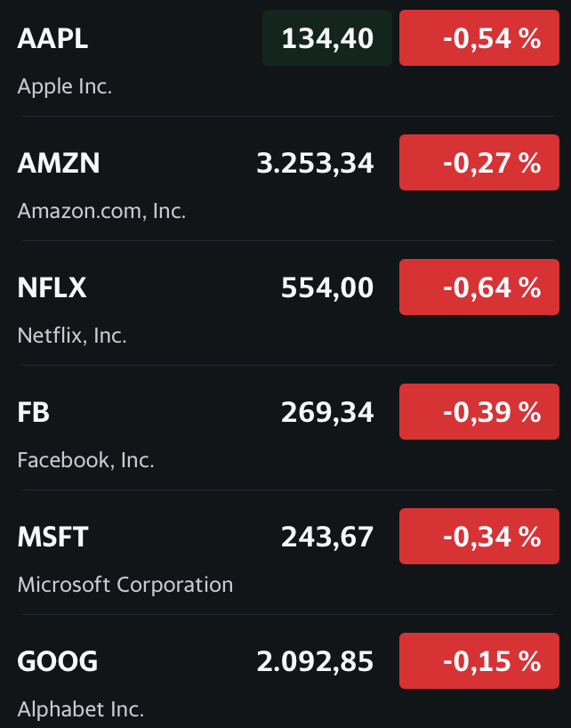Image resolution: width=571 pixels, height=728 pixels.
Task: Click the AAPL -0,54 % change badge
Action: (479, 38)
